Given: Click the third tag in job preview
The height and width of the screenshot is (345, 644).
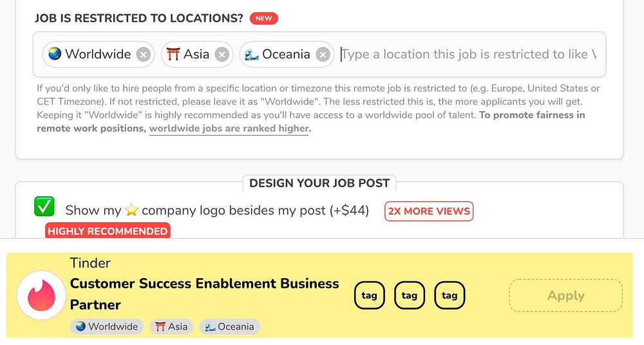Looking at the screenshot, I should (450, 296).
